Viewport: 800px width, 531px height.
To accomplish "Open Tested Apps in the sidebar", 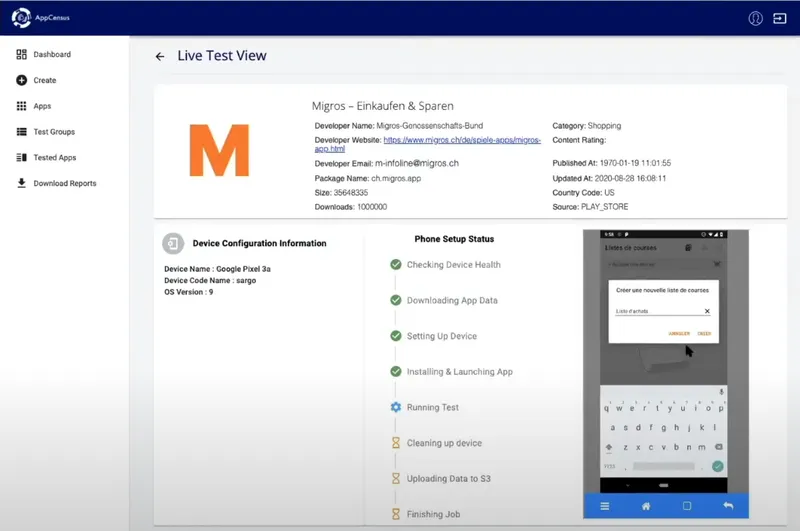I will click(x=46, y=158).
